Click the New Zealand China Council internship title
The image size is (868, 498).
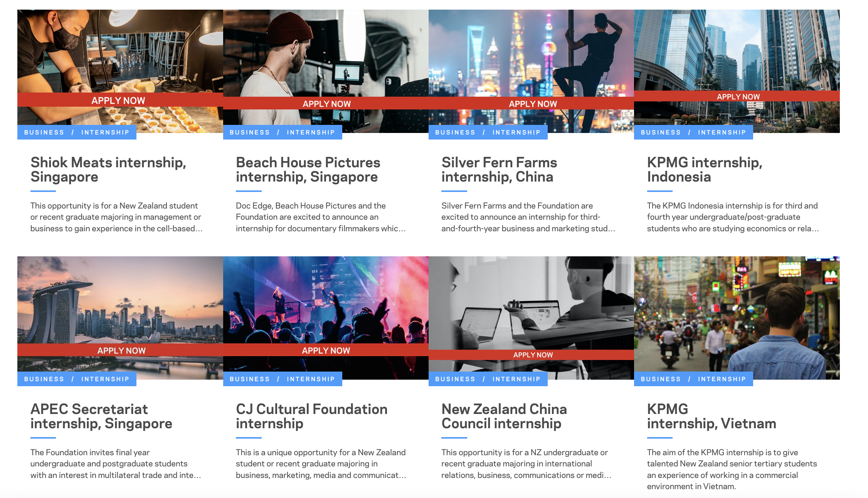[x=504, y=416]
